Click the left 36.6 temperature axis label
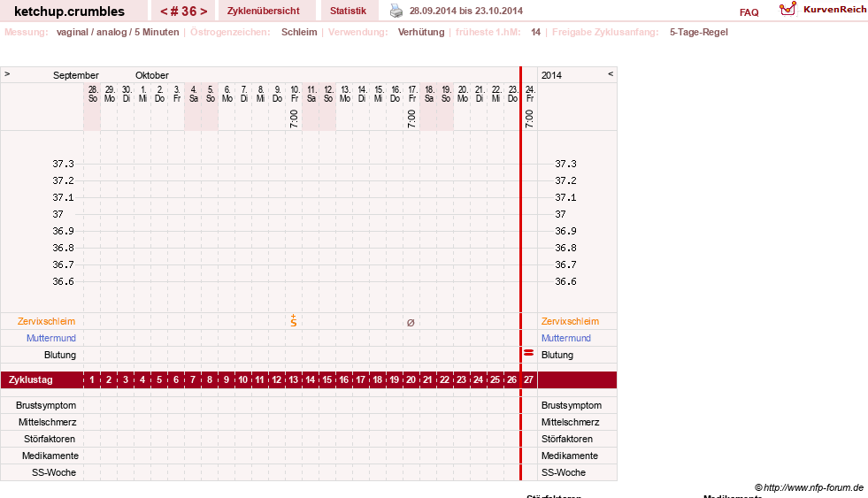This screenshot has height=498, width=868. tap(63, 281)
